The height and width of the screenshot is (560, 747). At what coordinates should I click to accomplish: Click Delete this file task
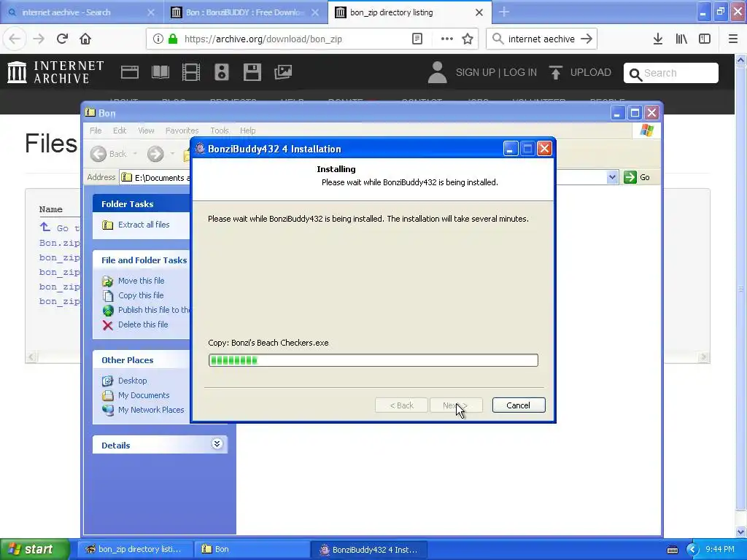coord(143,324)
